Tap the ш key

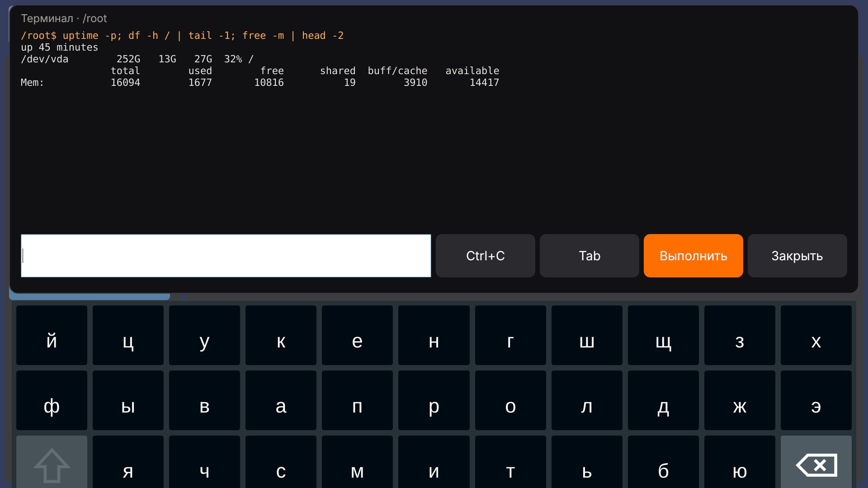pos(587,335)
